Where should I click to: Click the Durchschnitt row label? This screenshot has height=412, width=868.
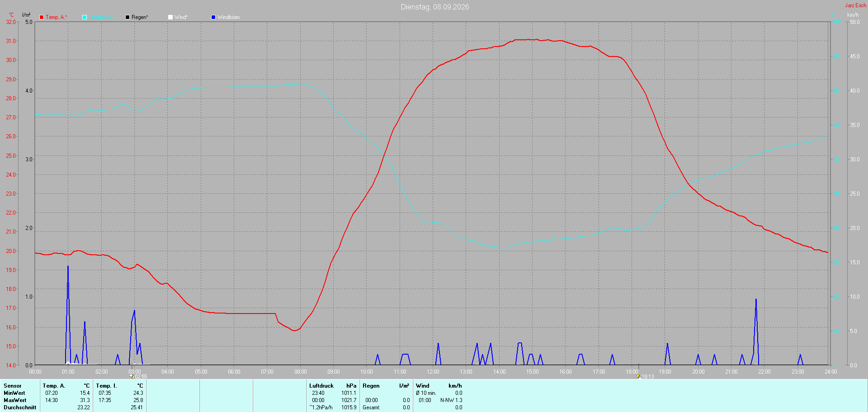point(20,407)
